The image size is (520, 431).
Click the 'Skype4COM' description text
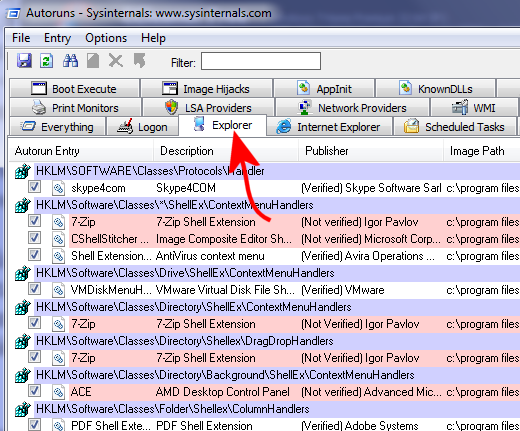(186, 188)
